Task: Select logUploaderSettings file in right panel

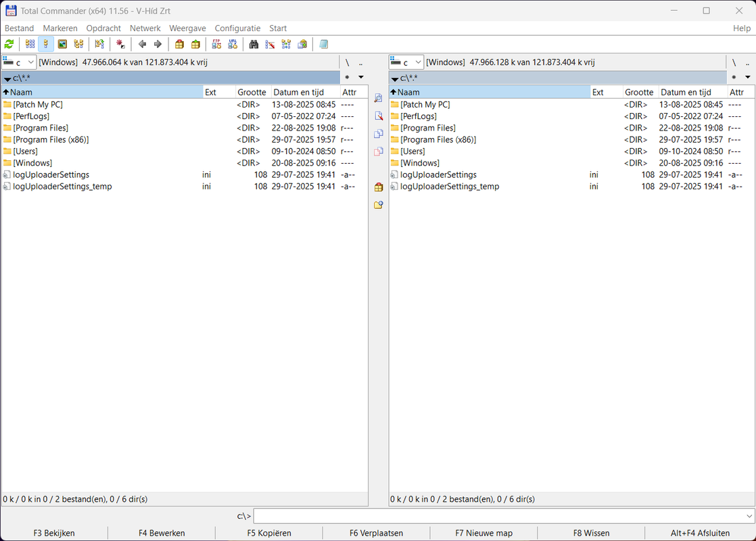Action: pyautogui.click(x=572, y=174)
